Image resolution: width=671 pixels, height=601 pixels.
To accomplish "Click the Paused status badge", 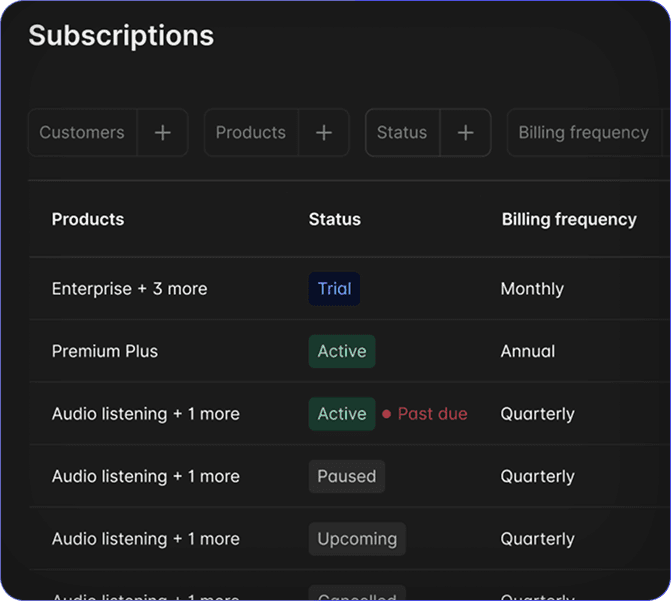I will tap(347, 476).
